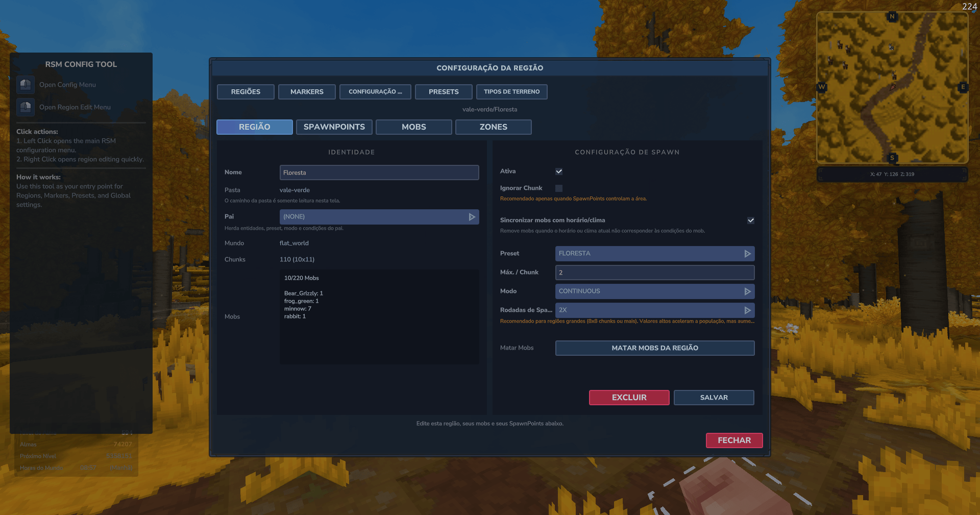Image resolution: width=980 pixels, height=515 pixels.
Task: Click the 'flat_world' Mundo value
Action: click(294, 243)
